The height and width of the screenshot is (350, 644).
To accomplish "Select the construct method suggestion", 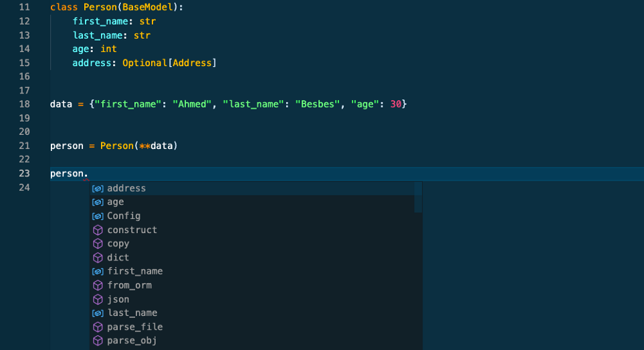I will click(x=252, y=230).
